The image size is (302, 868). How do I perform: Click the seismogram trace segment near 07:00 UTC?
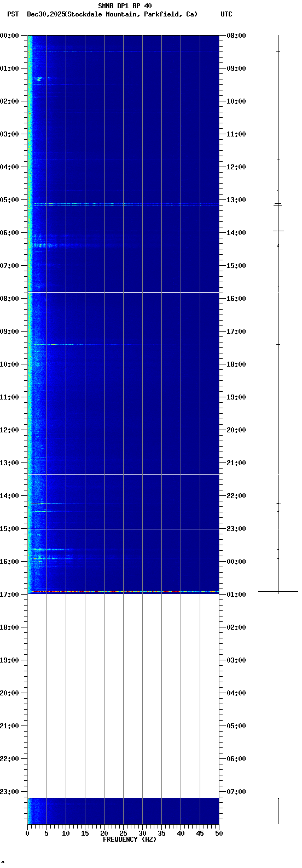(x=278, y=811)
